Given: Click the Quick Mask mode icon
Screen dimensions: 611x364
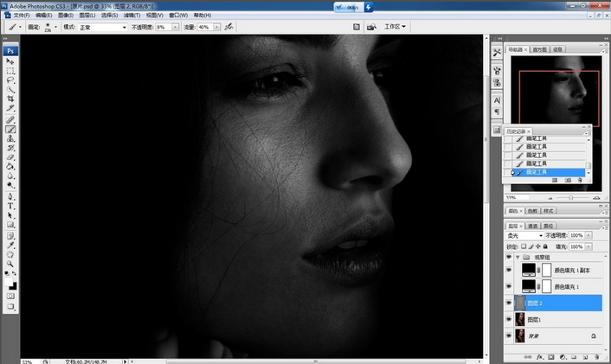Looking at the screenshot, I should tap(10, 297).
